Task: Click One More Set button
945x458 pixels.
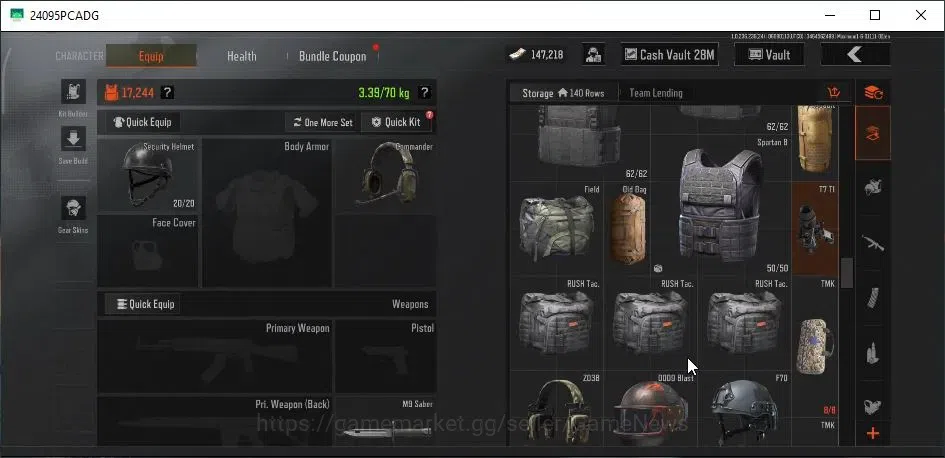Action: [322, 122]
